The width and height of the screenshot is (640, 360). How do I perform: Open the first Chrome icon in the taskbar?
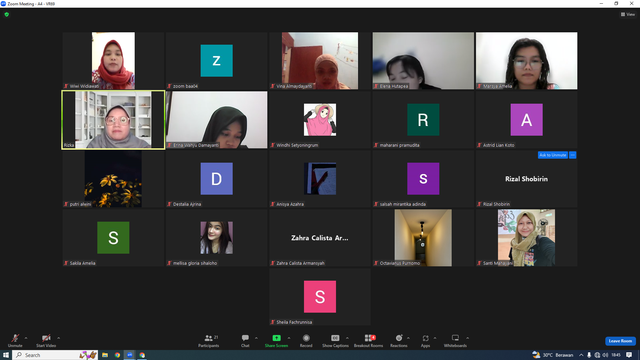point(118,355)
